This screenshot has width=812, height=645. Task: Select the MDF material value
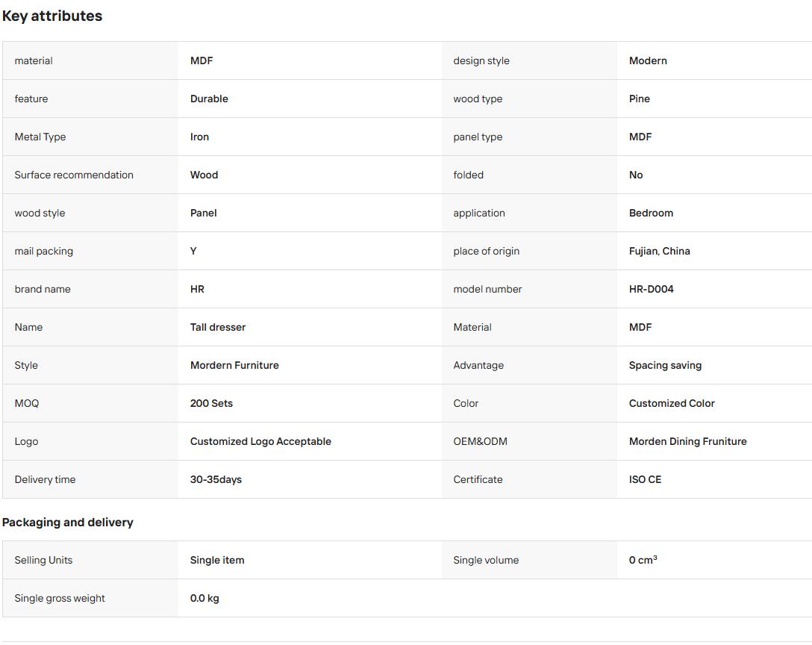coord(202,60)
